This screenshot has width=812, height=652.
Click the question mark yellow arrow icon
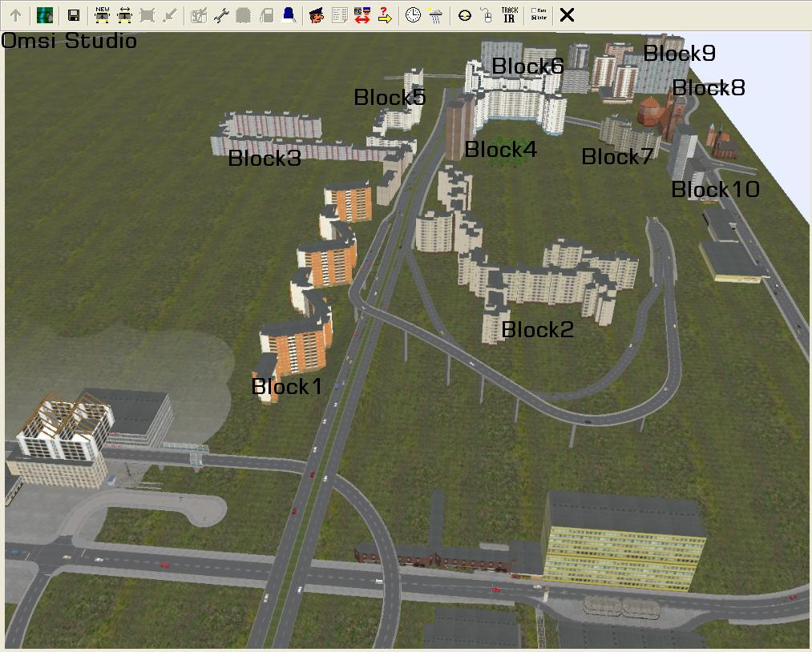click(385, 15)
